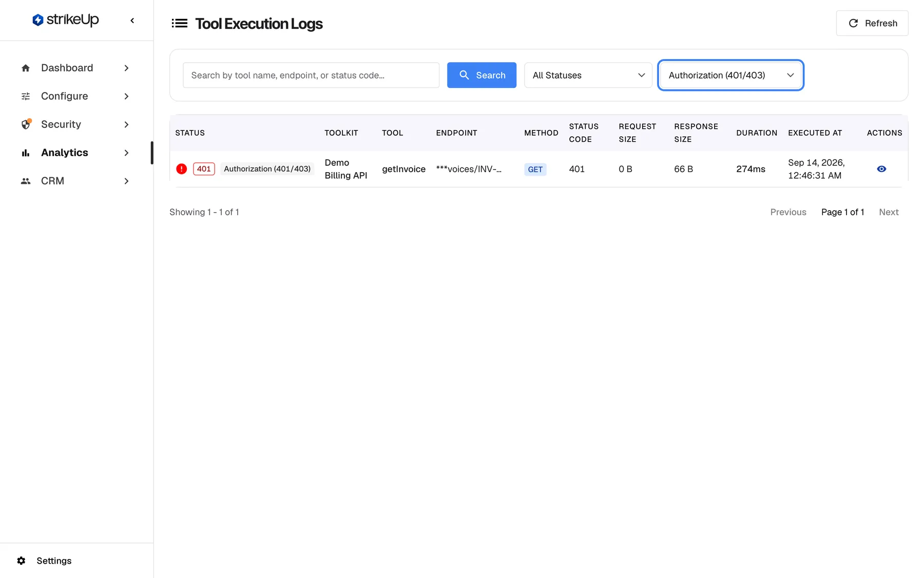View details with the eye icon
This screenshot has height=578, width=924.
(x=881, y=169)
